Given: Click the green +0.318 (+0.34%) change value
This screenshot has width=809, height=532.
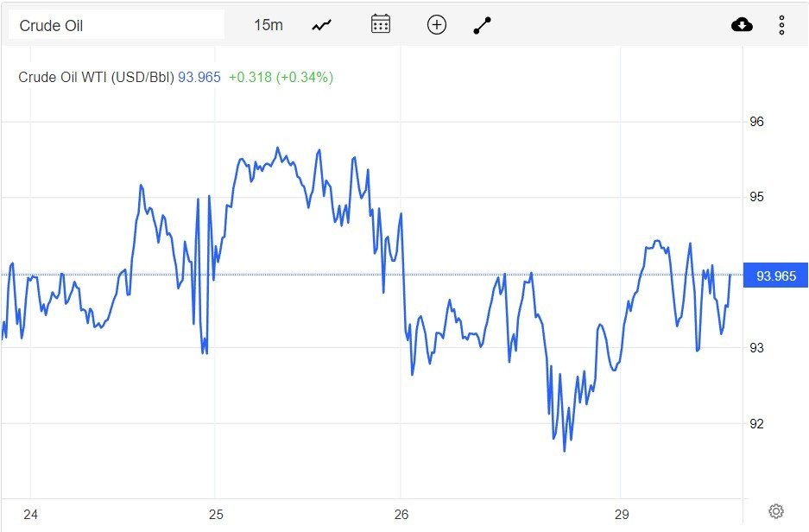Looking at the screenshot, I should [281, 77].
